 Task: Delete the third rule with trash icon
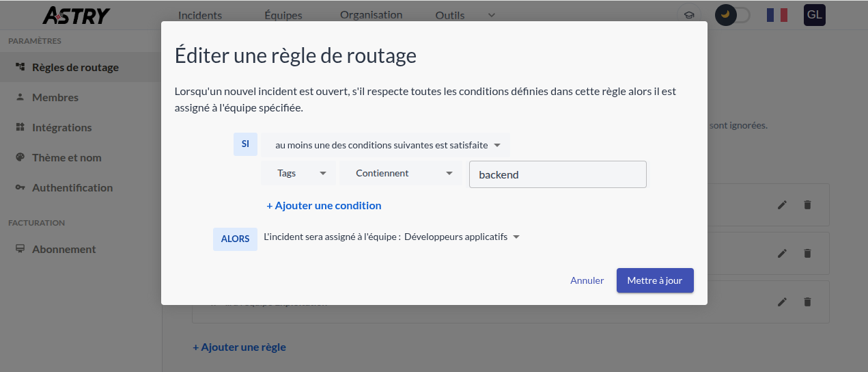807,302
